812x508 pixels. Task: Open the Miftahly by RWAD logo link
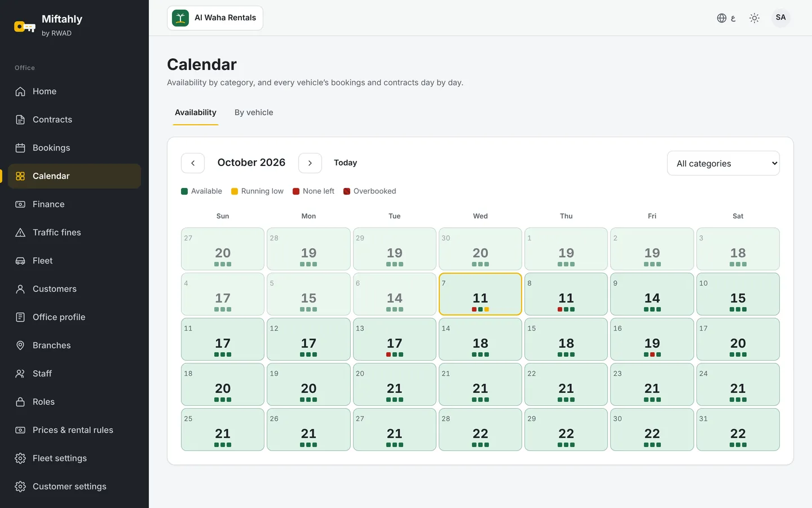tap(48, 25)
